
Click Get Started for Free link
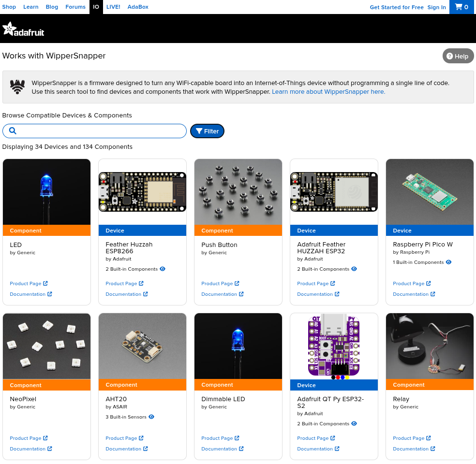[396, 7]
